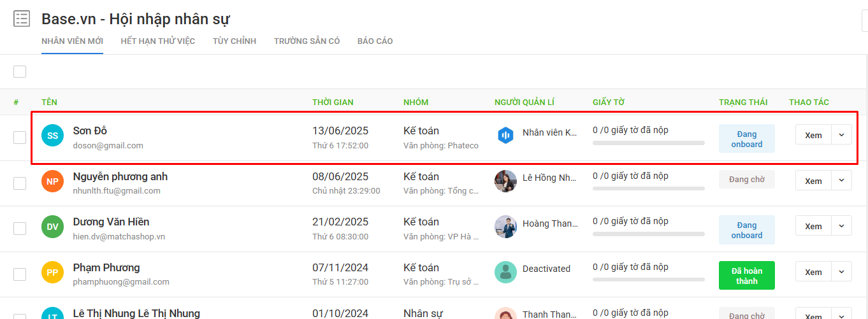Screen dimensions: 868x319
Task: Open the BÁO CÁO tab
Action: (375, 41)
